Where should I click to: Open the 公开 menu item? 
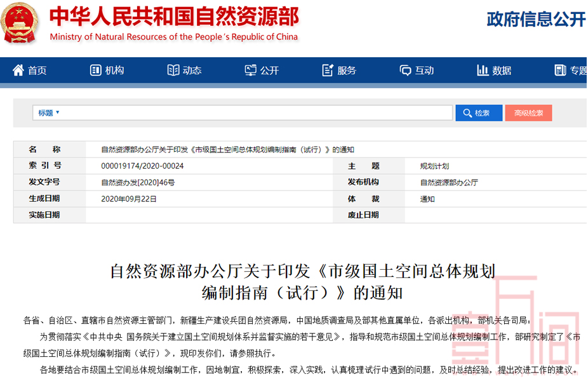tap(270, 70)
